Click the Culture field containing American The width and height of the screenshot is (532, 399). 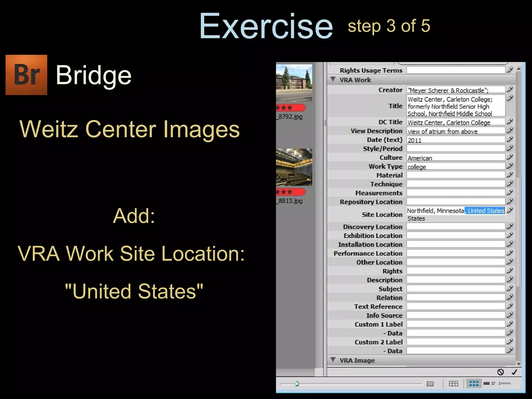coord(456,157)
